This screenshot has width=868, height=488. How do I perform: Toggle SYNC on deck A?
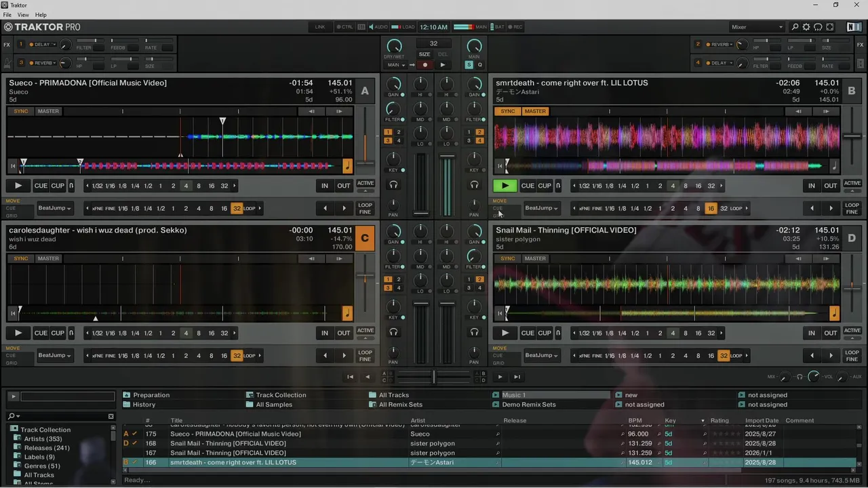pos(21,111)
